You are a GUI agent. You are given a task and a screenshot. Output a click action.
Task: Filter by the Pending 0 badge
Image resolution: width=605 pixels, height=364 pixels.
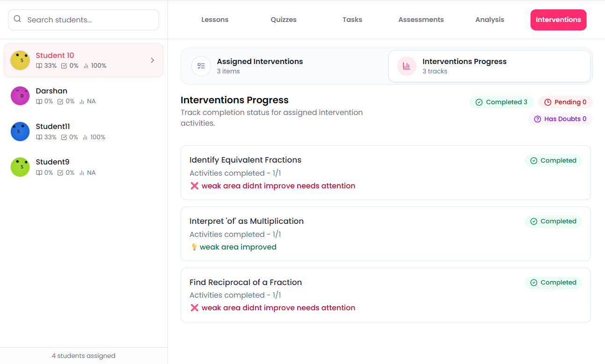pos(565,102)
